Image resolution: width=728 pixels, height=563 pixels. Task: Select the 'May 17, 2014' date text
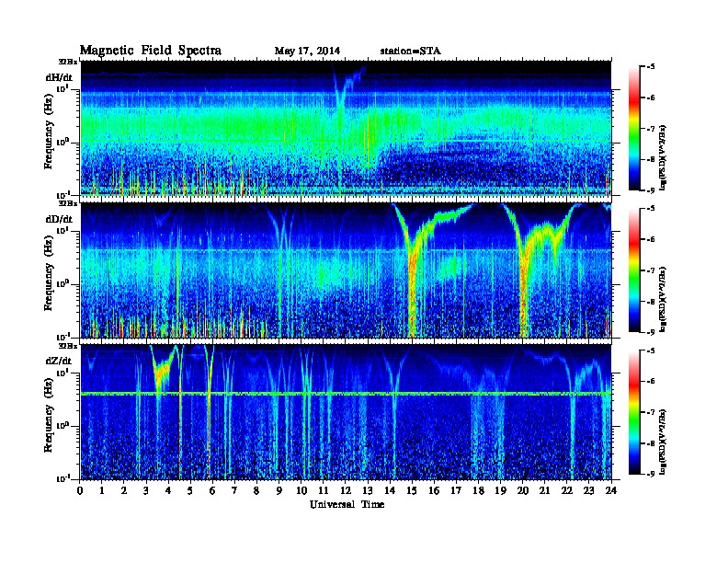tap(307, 51)
